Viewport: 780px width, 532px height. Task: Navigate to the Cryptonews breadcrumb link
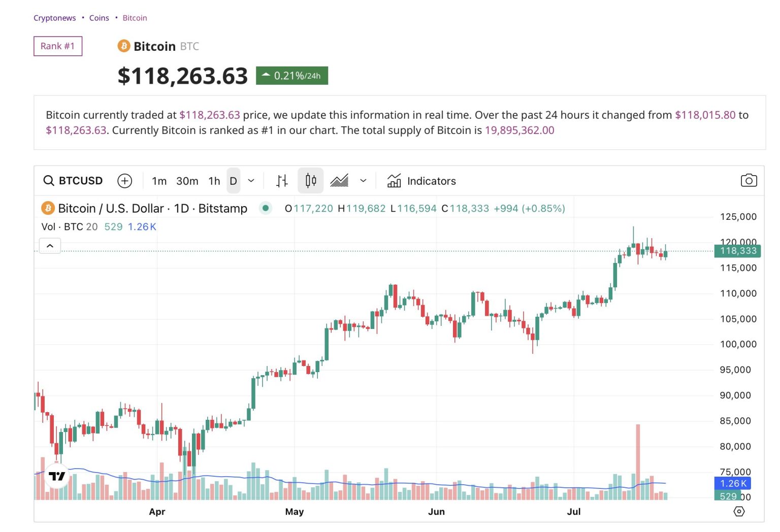[54, 18]
